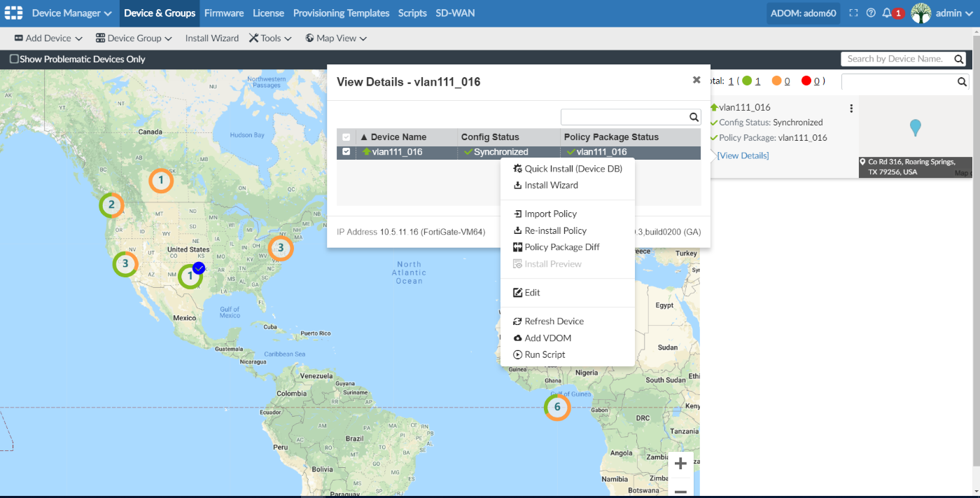Expand the Add Device dropdown
The height and width of the screenshot is (498, 980).
click(x=48, y=38)
